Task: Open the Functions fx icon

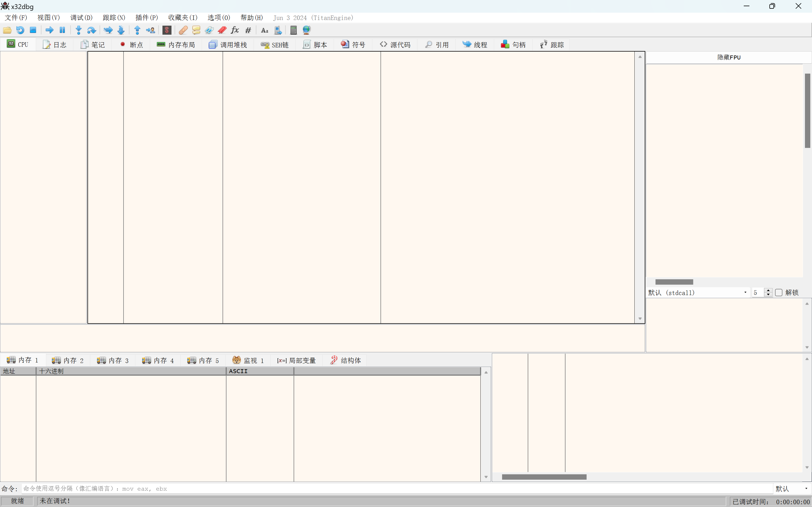Action: pyautogui.click(x=235, y=30)
